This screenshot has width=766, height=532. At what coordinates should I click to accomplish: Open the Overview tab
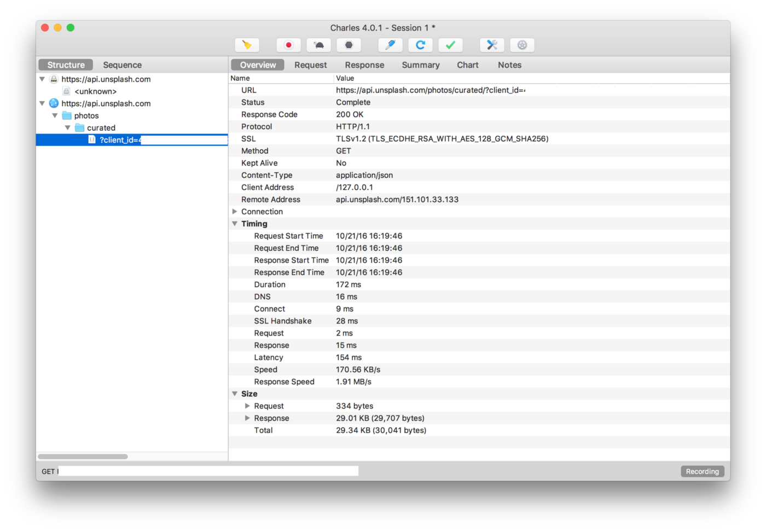tap(258, 65)
